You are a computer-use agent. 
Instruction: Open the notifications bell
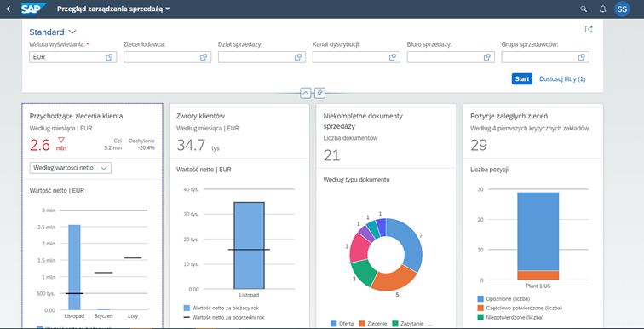pyautogui.click(x=602, y=9)
